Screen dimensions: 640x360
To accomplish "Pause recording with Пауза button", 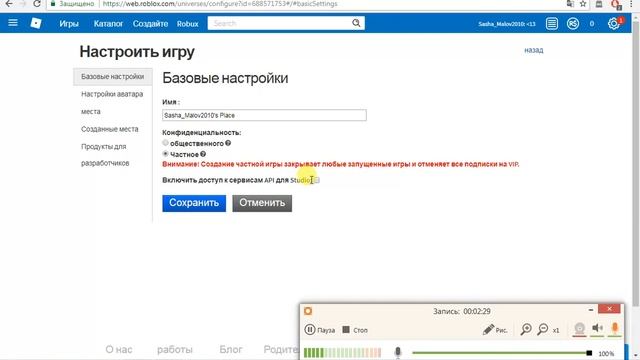I will point(320,329).
